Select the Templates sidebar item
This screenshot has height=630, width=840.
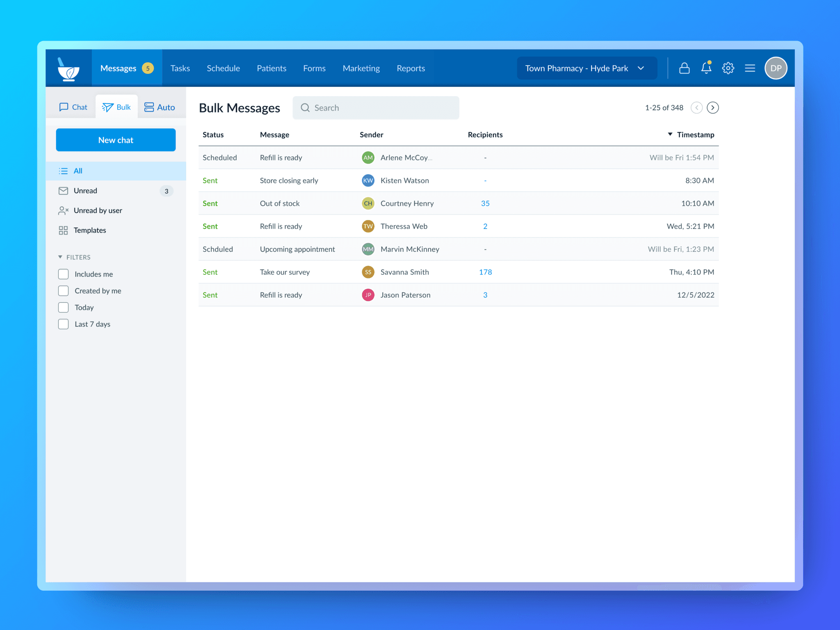89,230
